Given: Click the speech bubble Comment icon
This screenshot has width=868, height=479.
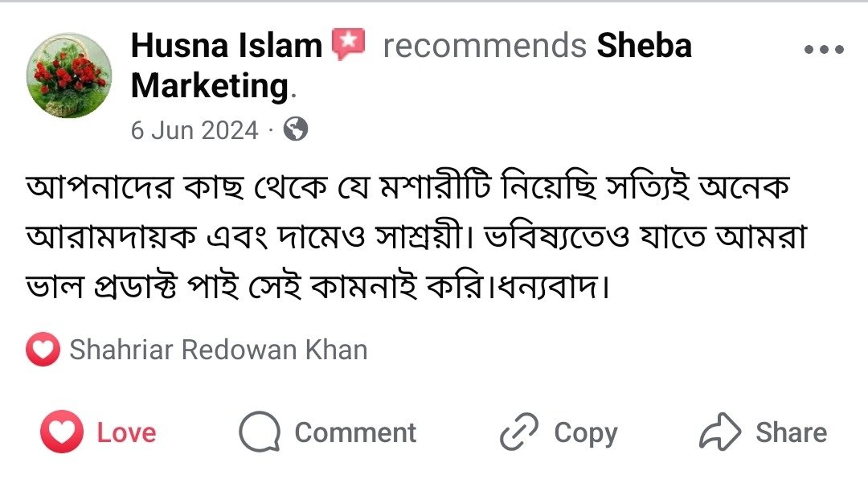Looking at the screenshot, I should click(x=259, y=433).
